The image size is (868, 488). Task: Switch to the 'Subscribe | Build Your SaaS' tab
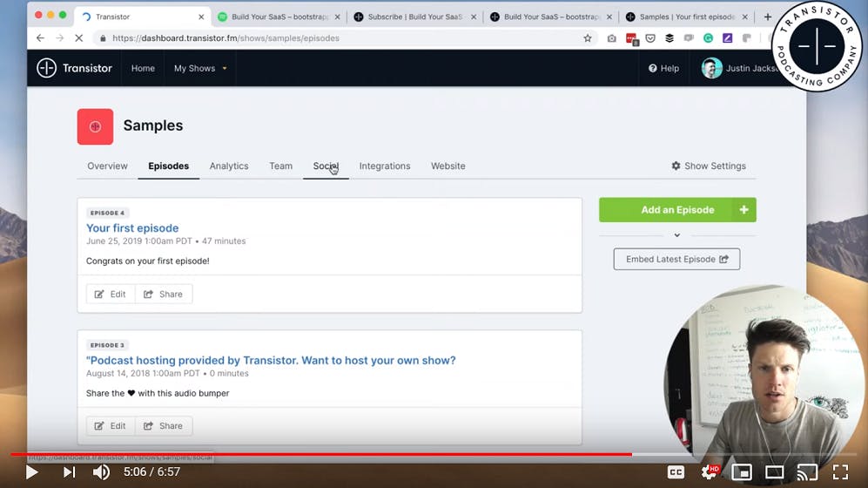[414, 17]
